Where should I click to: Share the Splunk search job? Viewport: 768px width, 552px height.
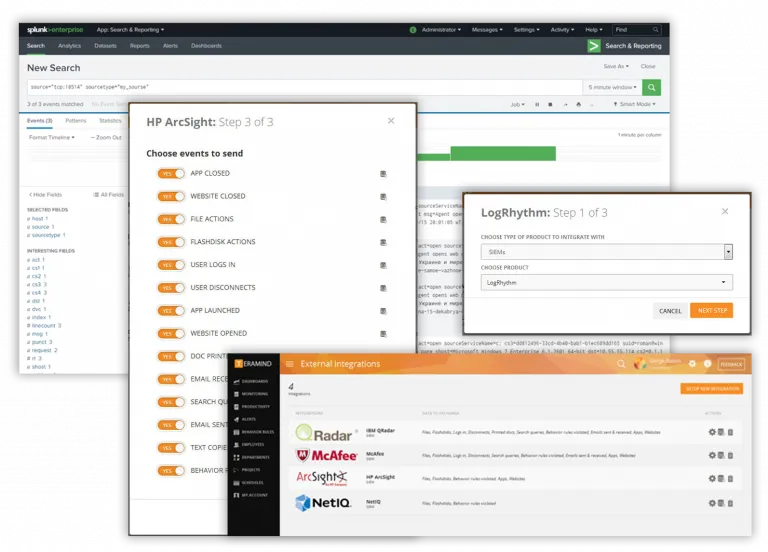pyautogui.click(x=565, y=104)
